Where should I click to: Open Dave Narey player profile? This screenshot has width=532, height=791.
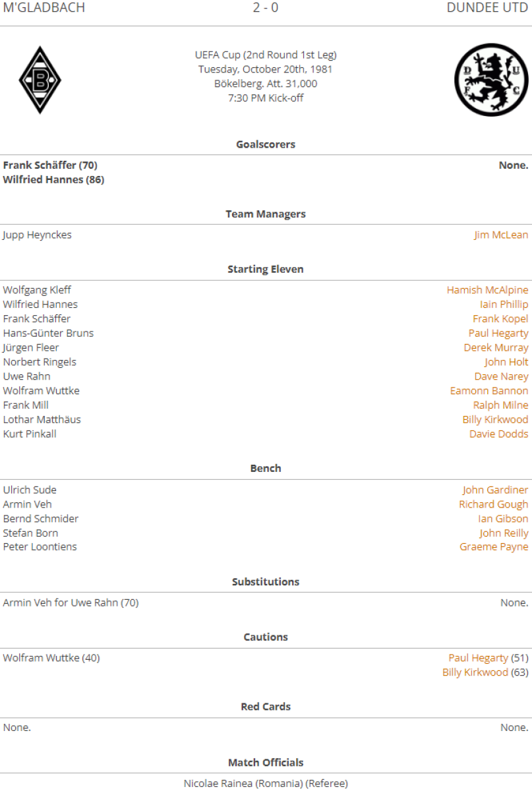(x=501, y=376)
